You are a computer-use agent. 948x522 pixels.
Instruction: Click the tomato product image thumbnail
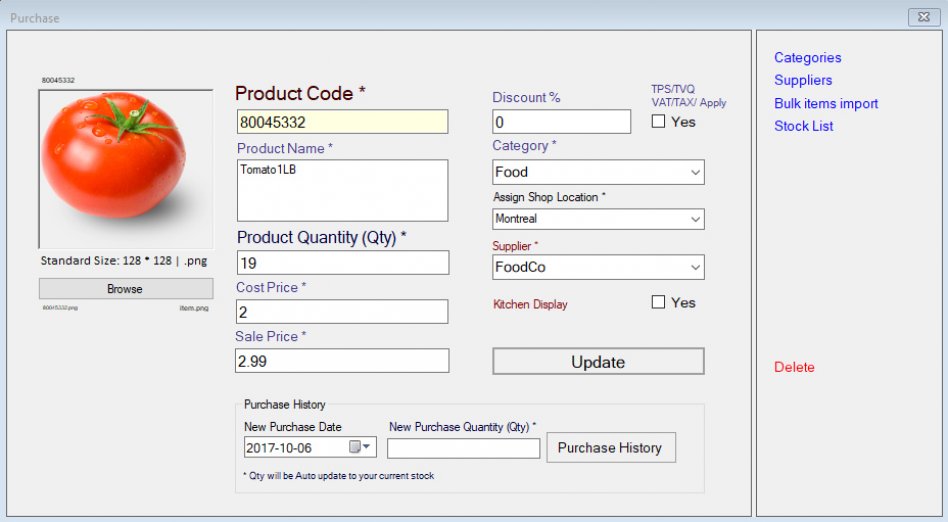126,169
